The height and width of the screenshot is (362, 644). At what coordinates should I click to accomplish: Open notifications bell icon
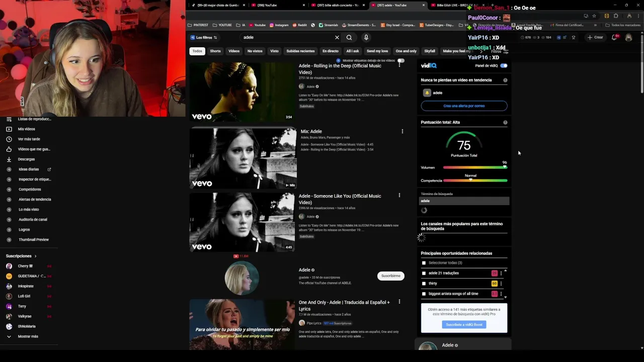(615, 37)
